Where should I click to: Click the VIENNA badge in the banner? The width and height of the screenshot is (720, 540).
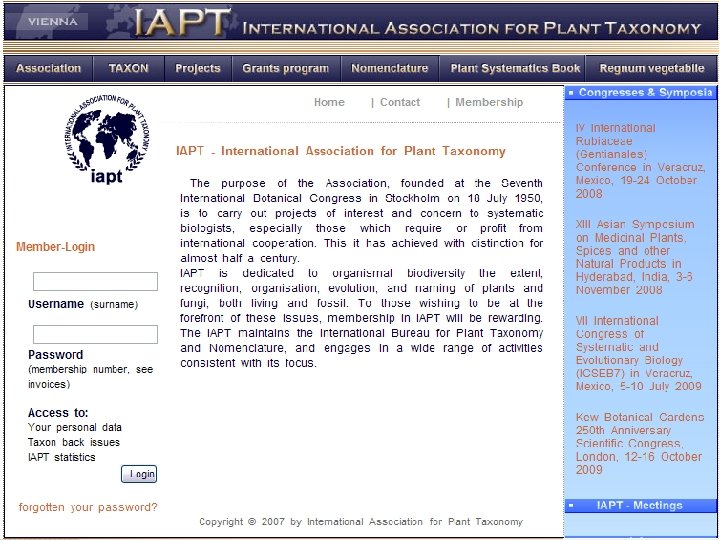point(52,21)
